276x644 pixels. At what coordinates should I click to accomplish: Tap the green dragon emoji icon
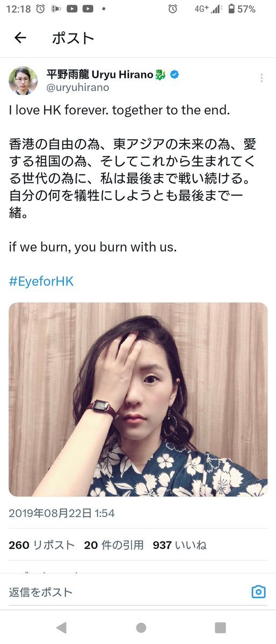point(161,75)
